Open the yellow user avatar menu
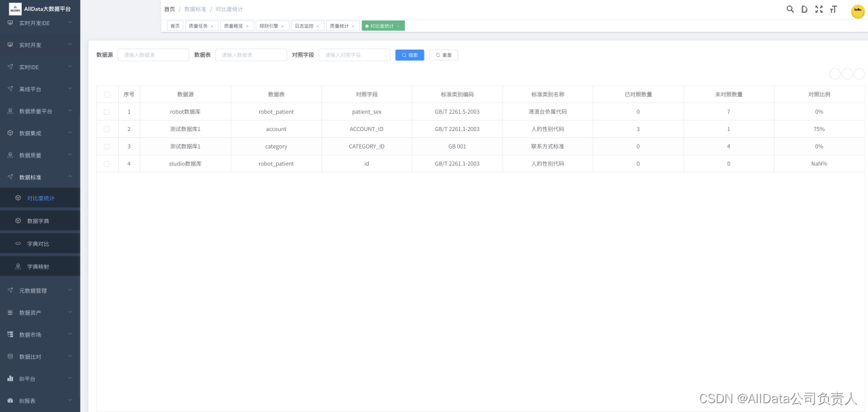The height and width of the screenshot is (412, 868). (858, 11)
